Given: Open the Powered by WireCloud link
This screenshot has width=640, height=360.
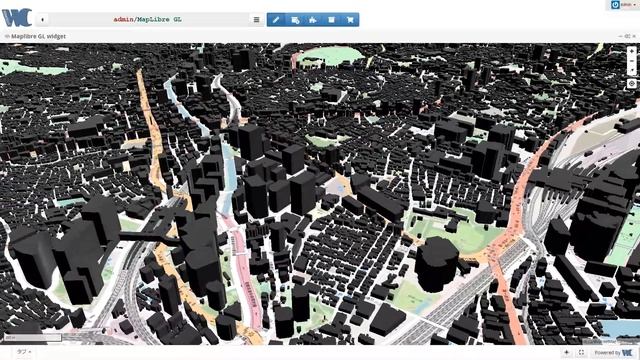Looking at the screenshot, I should [x=613, y=353].
